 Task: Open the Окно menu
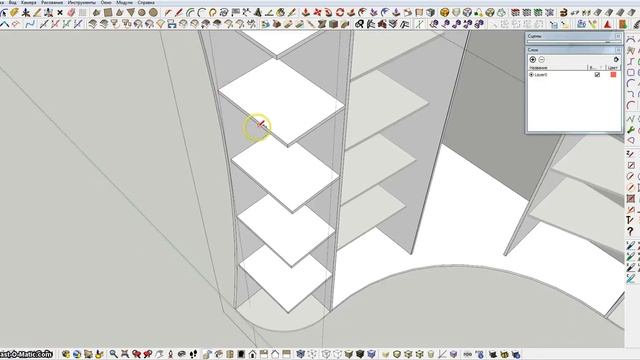click(106, 2)
